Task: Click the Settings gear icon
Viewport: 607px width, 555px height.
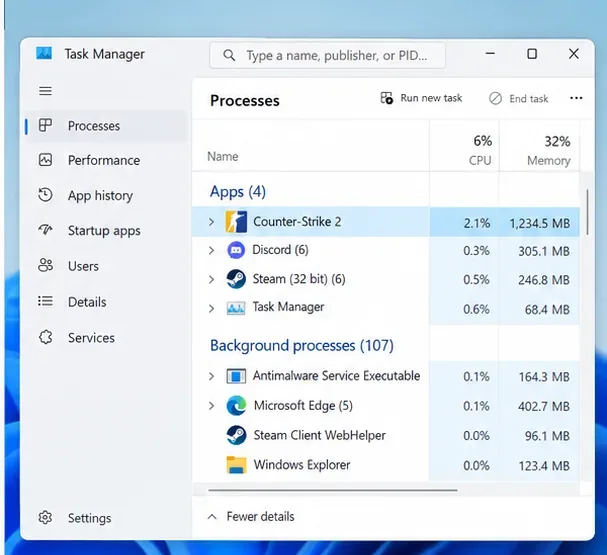Action: point(45,517)
